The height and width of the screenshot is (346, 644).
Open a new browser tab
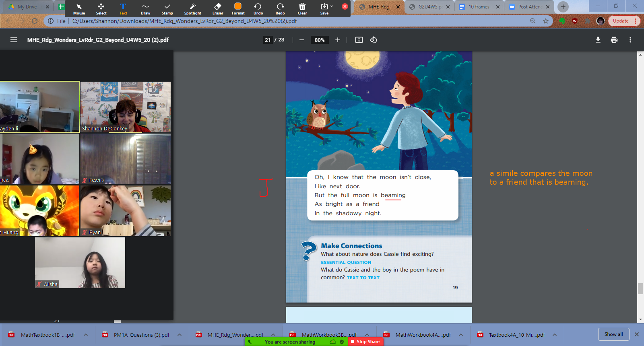click(563, 7)
